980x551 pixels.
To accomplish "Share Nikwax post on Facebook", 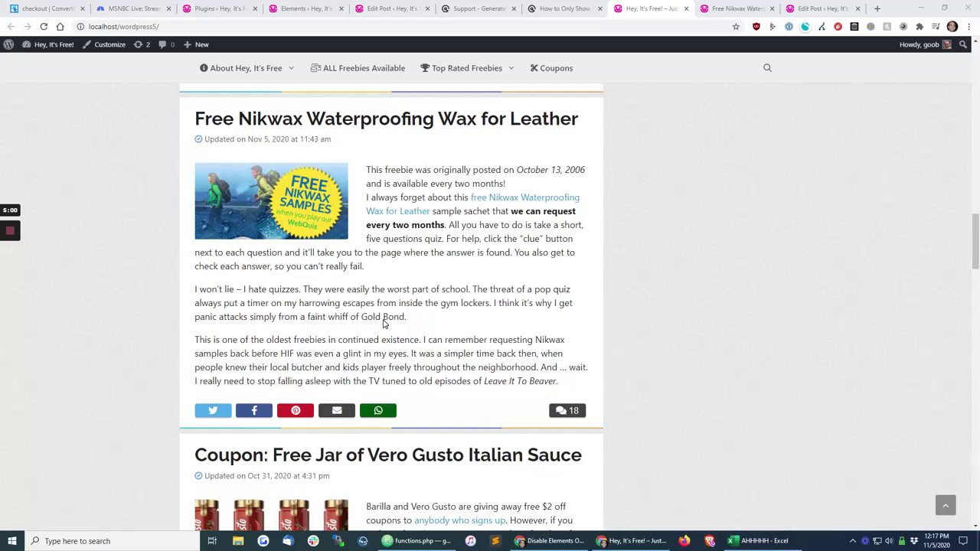I will pyautogui.click(x=254, y=411).
